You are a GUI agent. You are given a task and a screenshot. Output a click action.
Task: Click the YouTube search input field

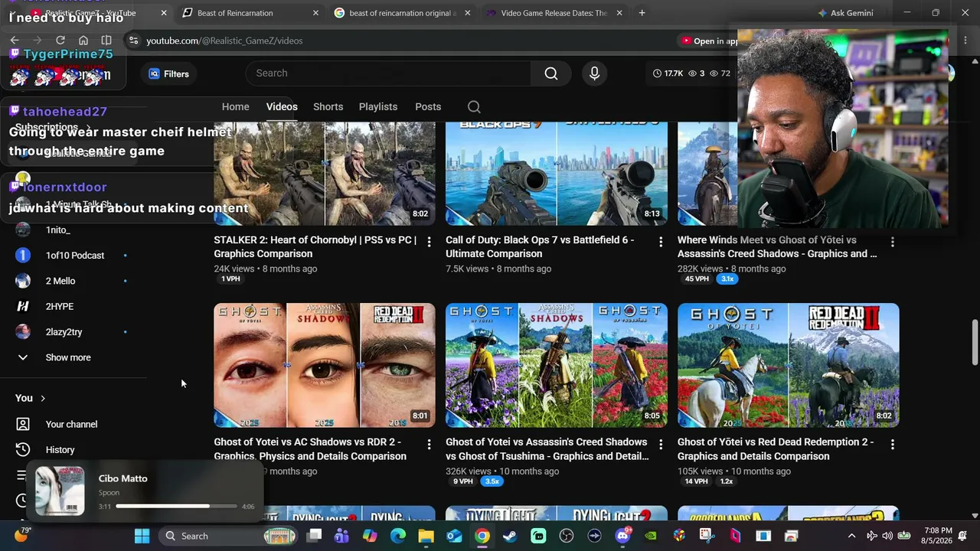pyautogui.click(x=388, y=73)
